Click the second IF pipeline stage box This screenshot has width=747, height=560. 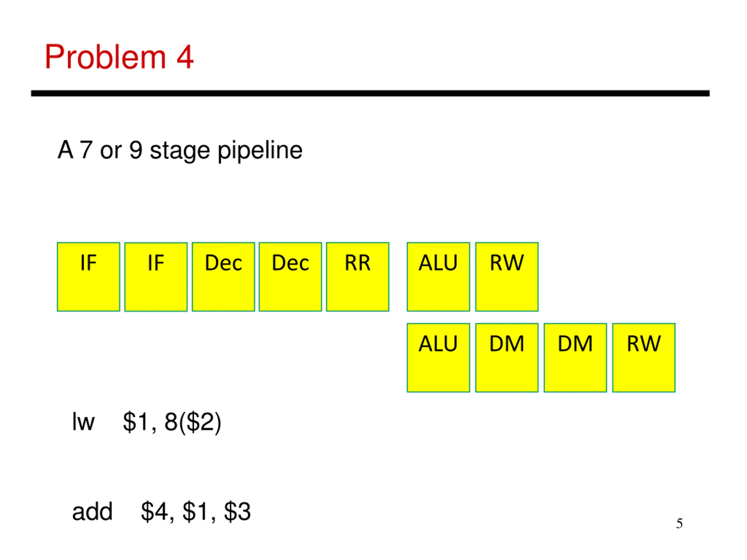point(156,277)
